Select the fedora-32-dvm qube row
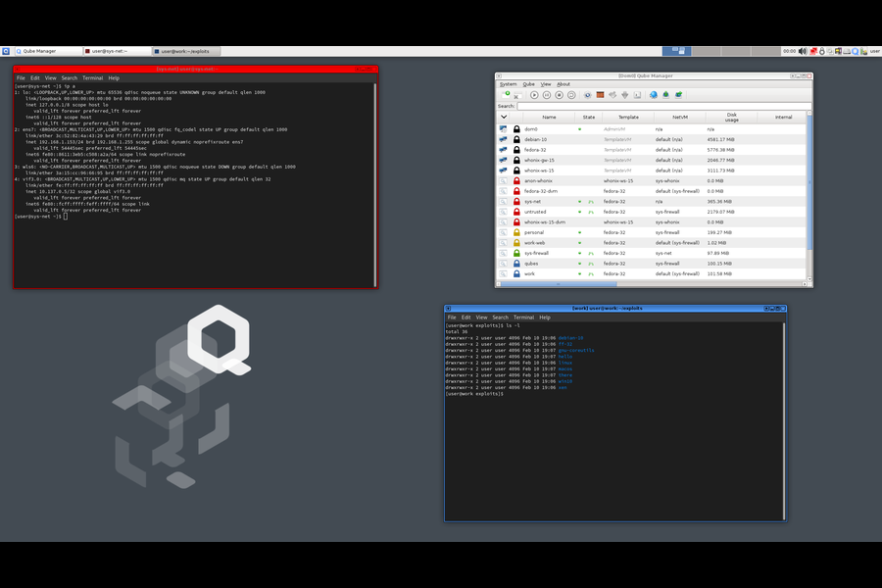Viewport: 882px width, 588px height. (653, 191)
